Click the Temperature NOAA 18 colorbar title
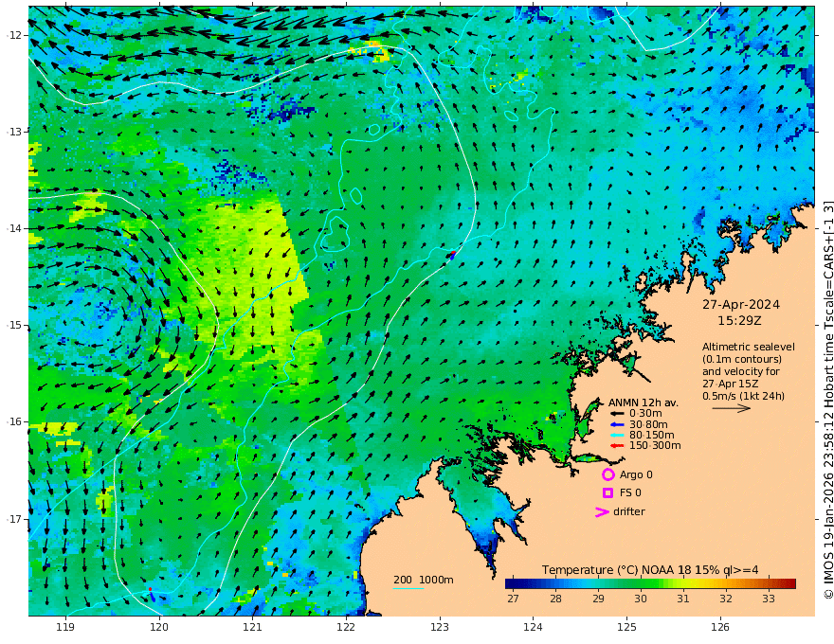 (x=650, y=570)
